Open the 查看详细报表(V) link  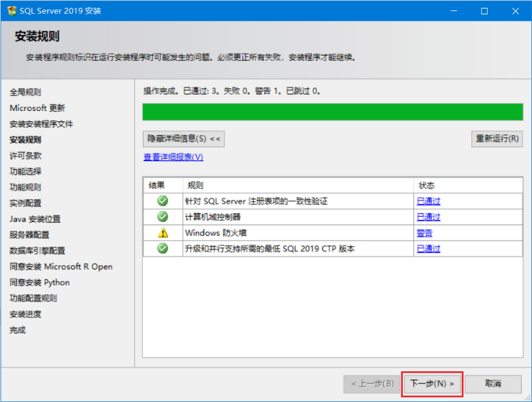point(174,157)
